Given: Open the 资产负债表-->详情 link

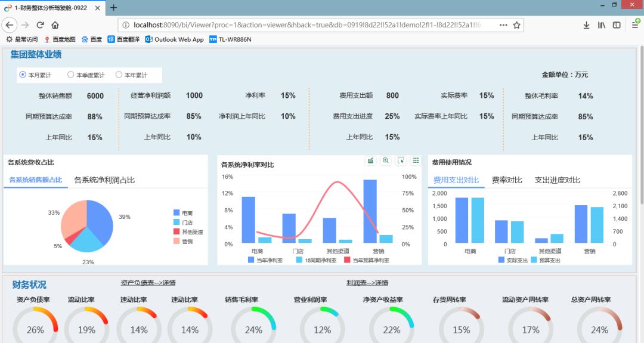Looking at the screenshot, I should pyautogui.click(x=148, y=283).
